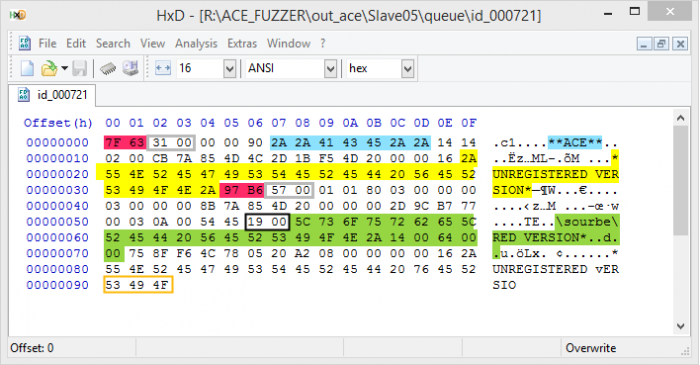
Task: Open the File menu
Action: pyautogui.click(x=47, y=43)
